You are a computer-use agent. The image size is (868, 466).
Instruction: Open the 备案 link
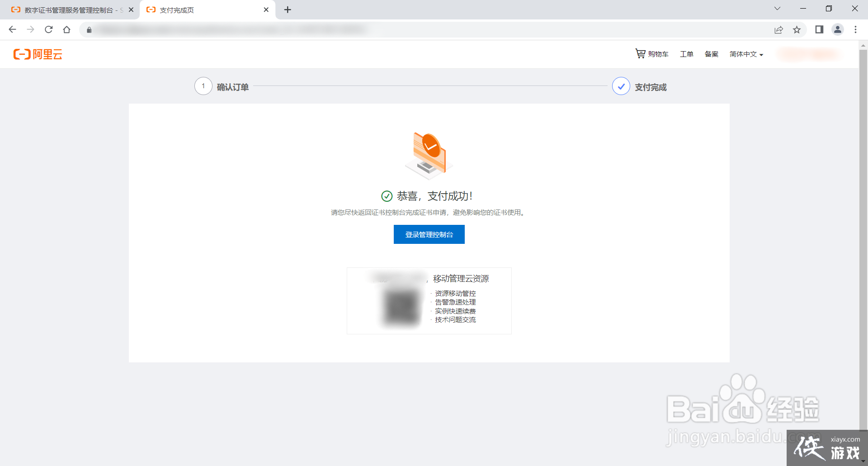pyautogui.click(x=712, y=54)
